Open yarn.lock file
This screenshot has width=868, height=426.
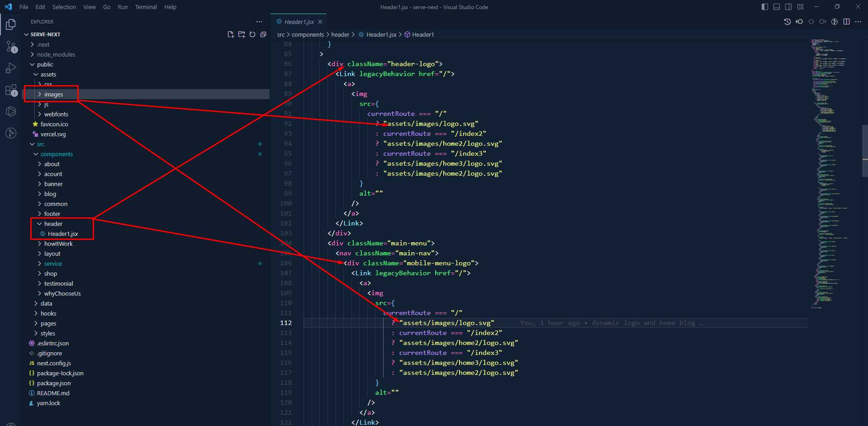146,403
